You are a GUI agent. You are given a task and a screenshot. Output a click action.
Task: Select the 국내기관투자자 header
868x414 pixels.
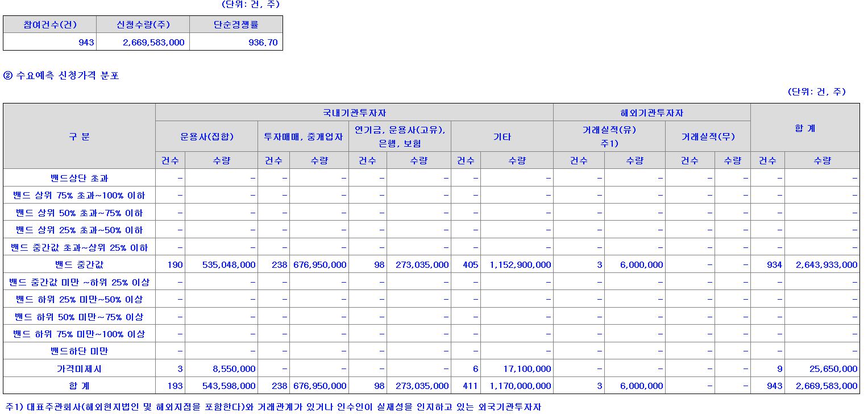click(354, 113)
